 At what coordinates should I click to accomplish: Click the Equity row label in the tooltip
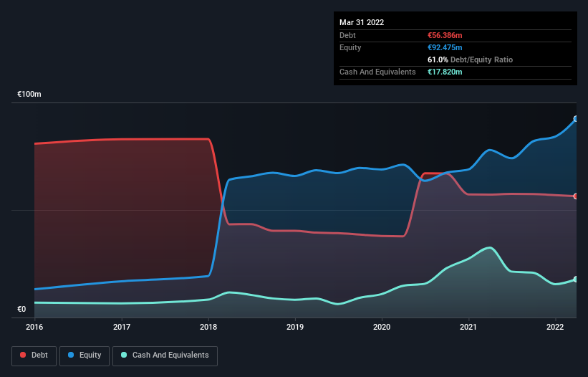(350, 47)
